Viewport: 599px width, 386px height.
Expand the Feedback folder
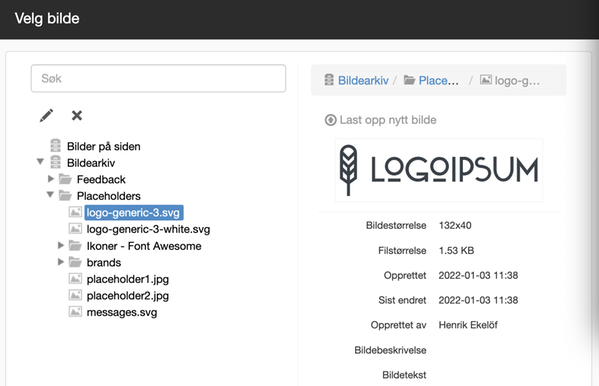[50, 178]
